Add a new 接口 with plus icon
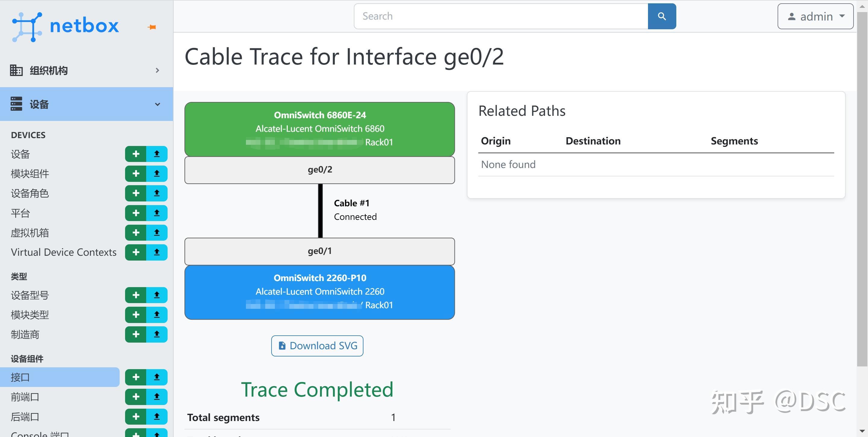Viewport: 868px width, 437px height. [136, 377]
